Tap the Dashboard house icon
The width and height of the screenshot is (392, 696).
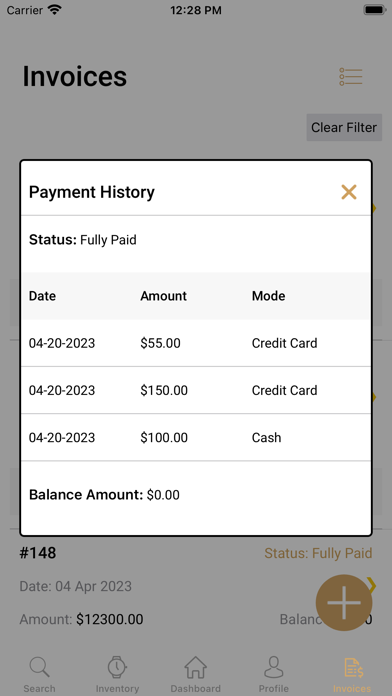[x=195, y=667]
